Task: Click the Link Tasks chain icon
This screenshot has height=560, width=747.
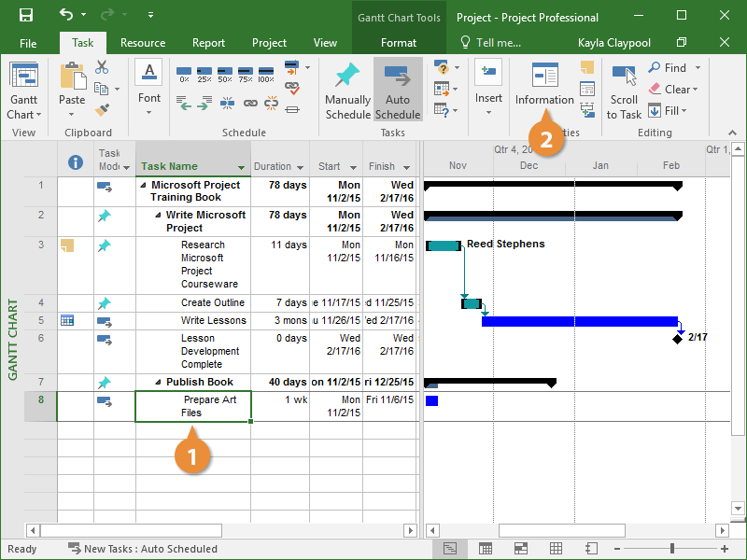Action: [x=249, y=104]
